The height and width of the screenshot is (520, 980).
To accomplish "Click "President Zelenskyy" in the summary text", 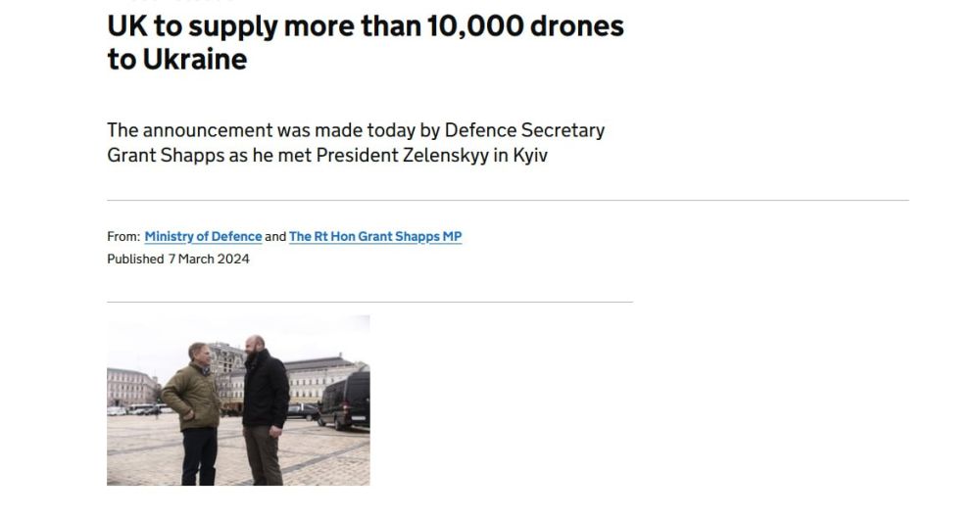I will tap(402, 156).
